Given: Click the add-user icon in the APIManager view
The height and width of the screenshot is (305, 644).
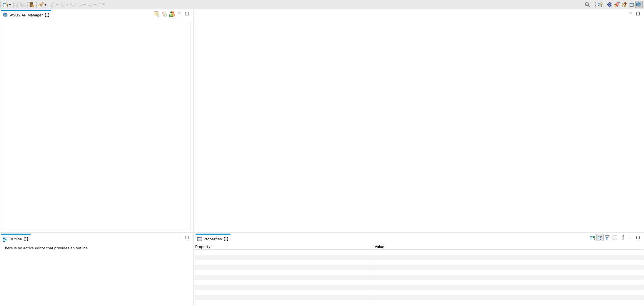Looking at the screenshot, I should [x=172, y=14].
